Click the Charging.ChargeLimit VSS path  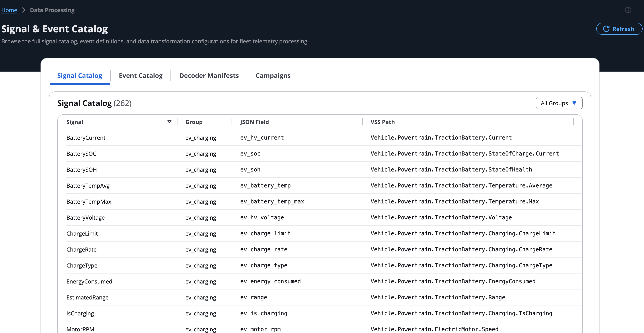click(463, 234)
